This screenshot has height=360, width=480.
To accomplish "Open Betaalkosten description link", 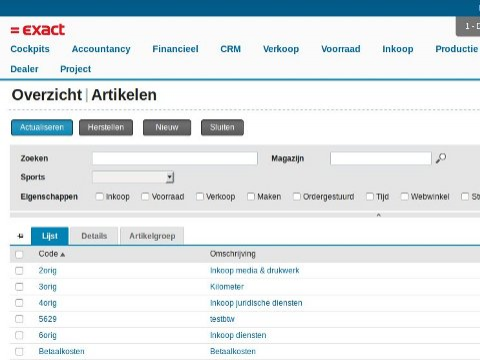I will coord(233,351).
